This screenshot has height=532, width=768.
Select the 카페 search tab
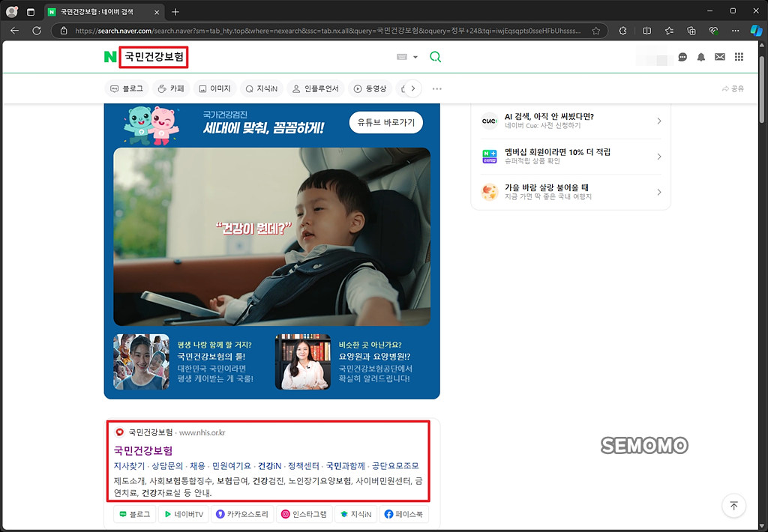tap(171, 88)
